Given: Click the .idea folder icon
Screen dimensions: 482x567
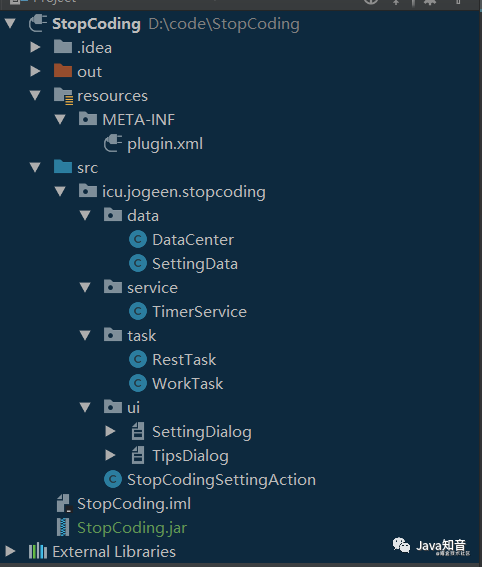Looking at the screenshot, I should (63, 47).
